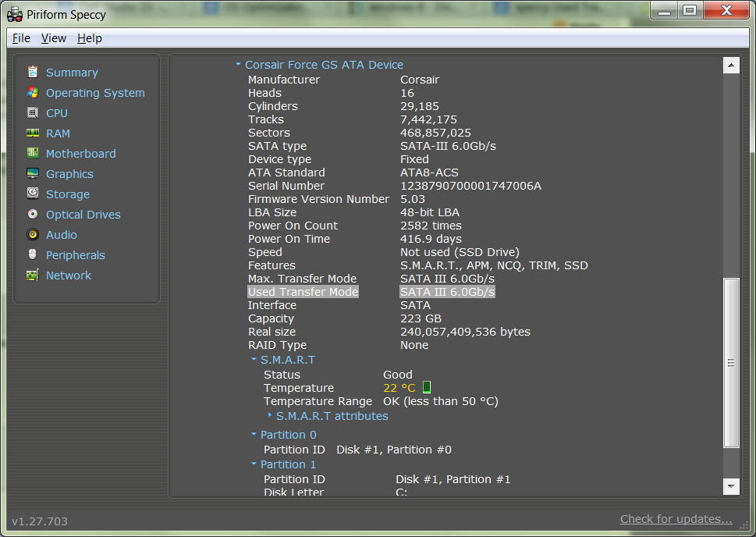Collapse the Partition 0 node

click(x=254, y=434)
